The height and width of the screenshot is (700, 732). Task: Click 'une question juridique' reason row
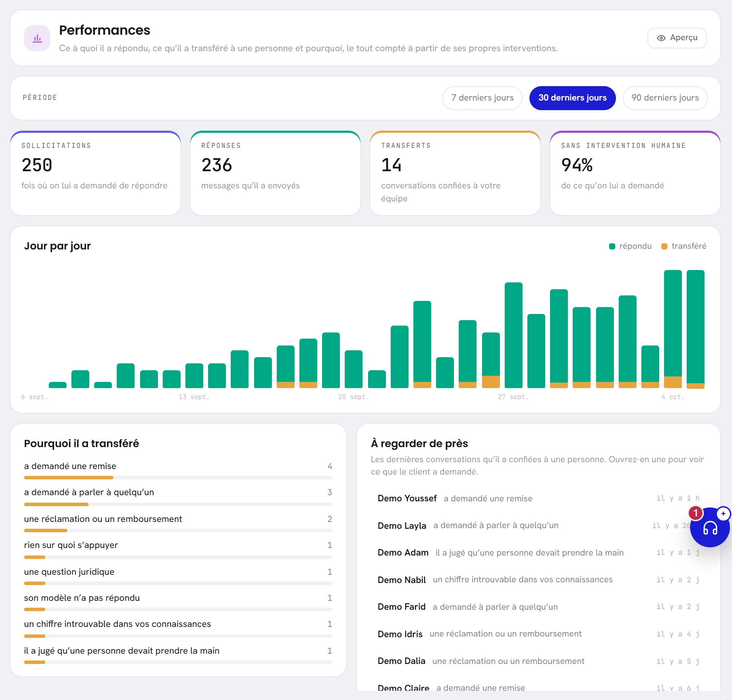[178, 576]
